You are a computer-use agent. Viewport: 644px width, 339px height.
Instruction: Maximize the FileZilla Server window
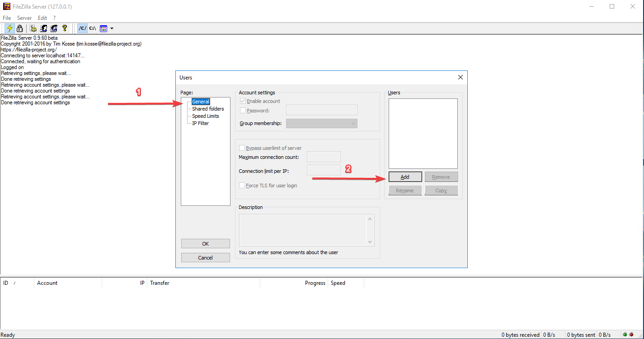coord(612,6)
